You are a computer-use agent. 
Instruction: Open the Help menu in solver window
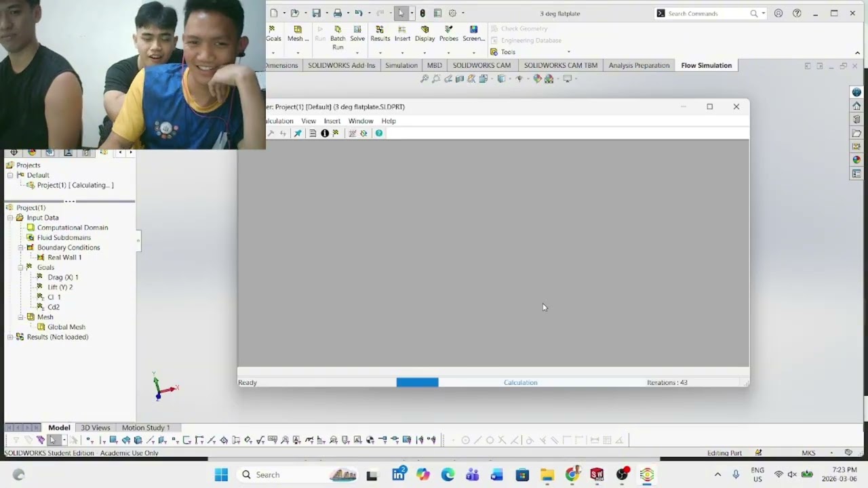click(389, 121)
